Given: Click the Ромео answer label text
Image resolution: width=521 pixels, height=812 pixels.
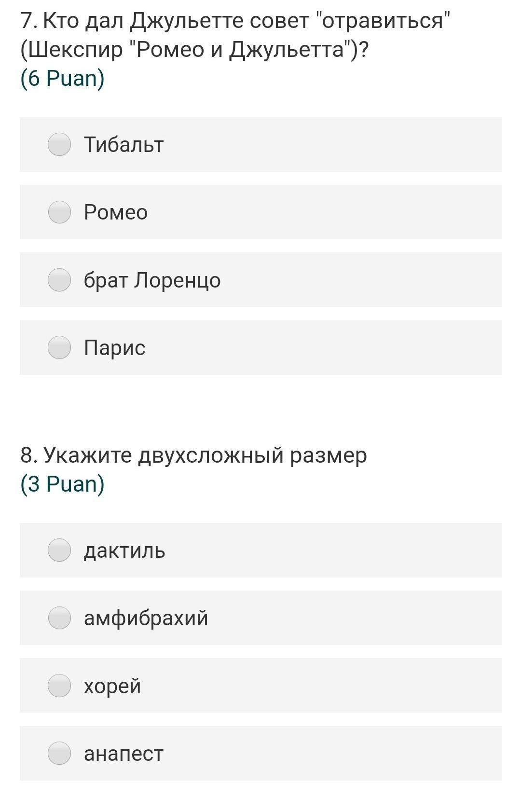Looking at the screenshot, I should point(116,212).
